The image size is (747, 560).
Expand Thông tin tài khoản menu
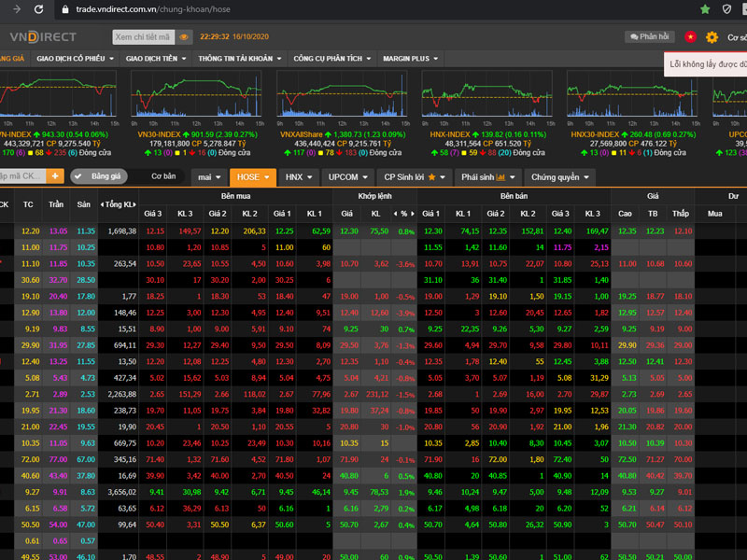coord(240,59)
